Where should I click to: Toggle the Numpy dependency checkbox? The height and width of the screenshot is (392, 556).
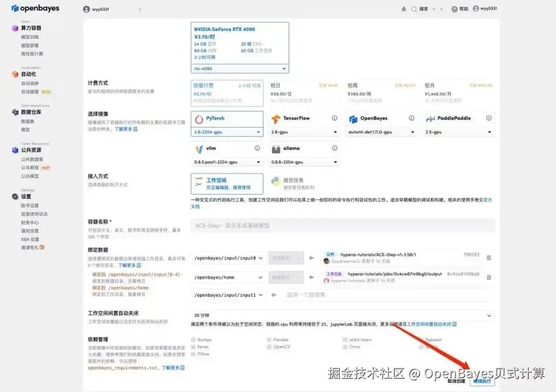[x=193, y=340]
